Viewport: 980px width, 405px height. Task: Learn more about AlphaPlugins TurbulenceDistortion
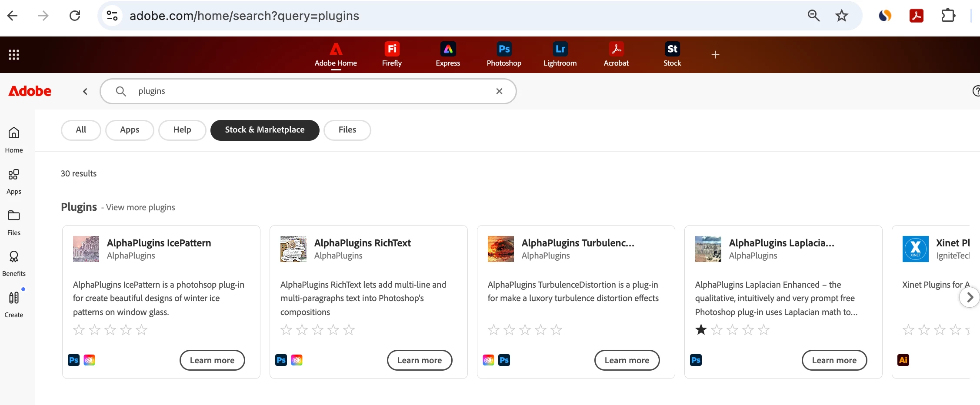(x=627, y=360)
